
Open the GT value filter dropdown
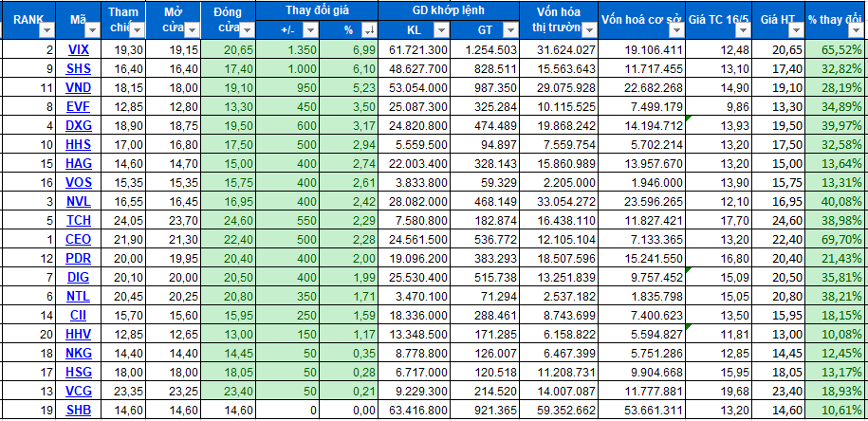(509, 30)
